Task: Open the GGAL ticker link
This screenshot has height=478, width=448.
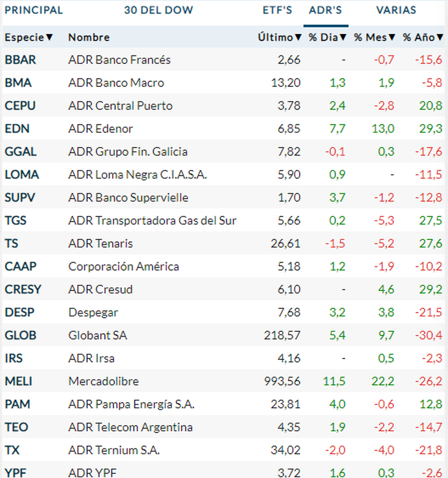Action: point(21,152)
